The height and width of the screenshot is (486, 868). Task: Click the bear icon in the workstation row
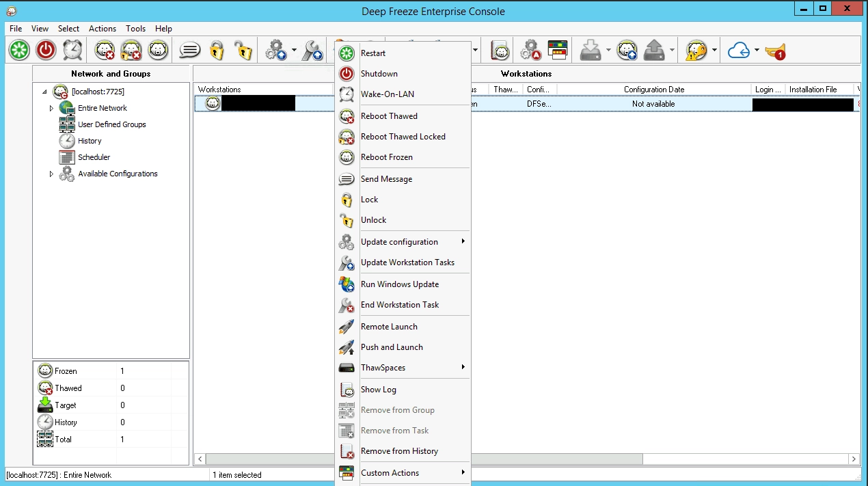tap(213, 104)
